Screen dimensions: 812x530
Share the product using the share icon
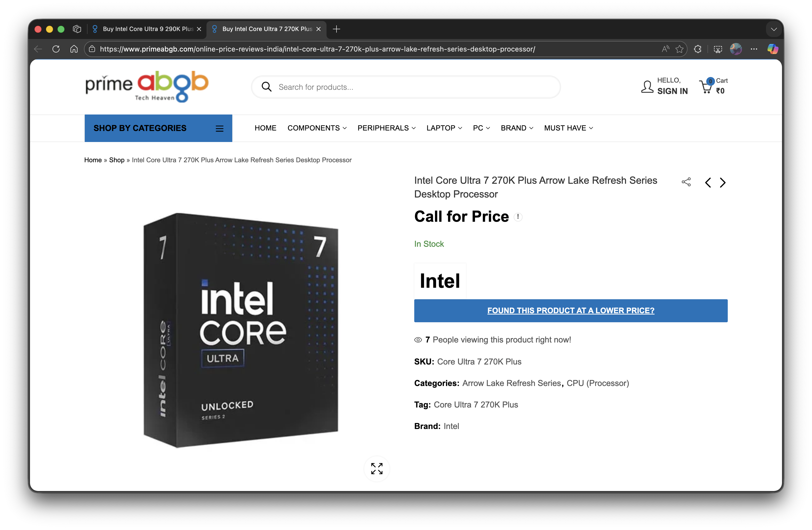pos(686,182)
